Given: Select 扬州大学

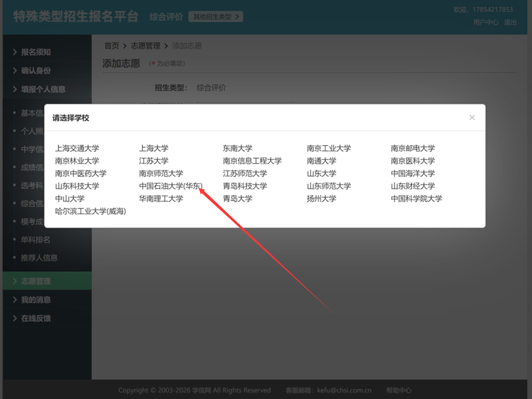Looking at the screenshot, I should (x=321, y=199).
